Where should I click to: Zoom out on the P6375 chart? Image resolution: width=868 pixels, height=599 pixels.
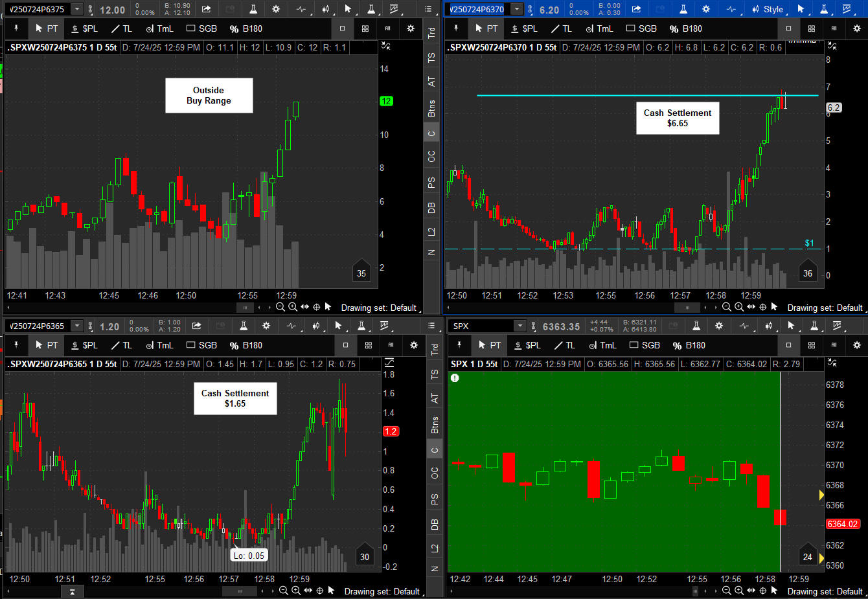[280, 308]
